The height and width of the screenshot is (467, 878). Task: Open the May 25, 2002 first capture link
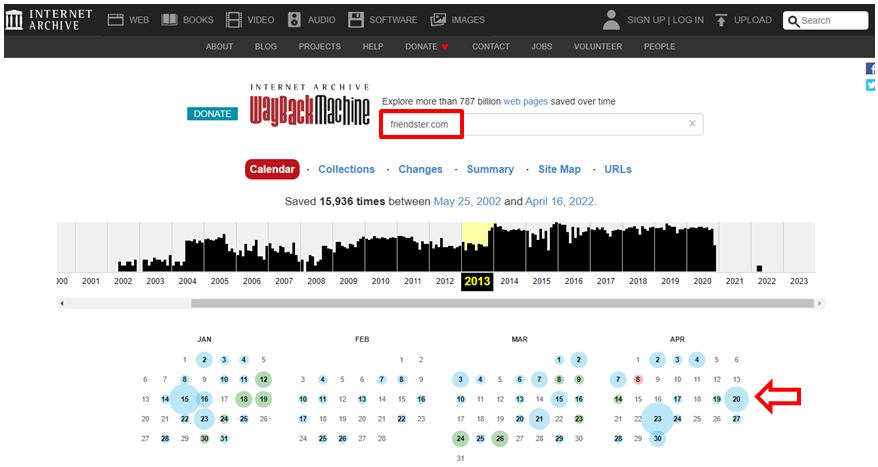pyautogui.click(x=467, y=202)
